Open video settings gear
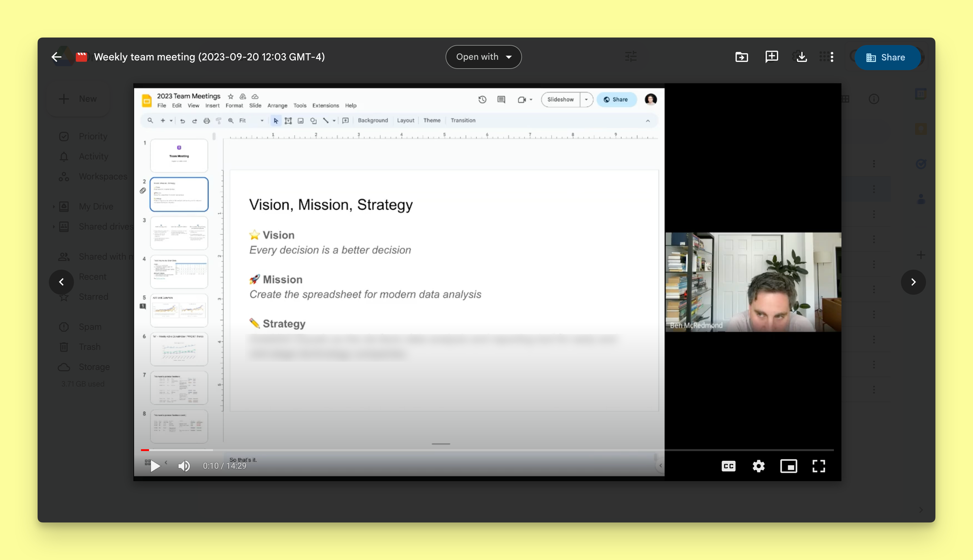 [x=758, y=466]
